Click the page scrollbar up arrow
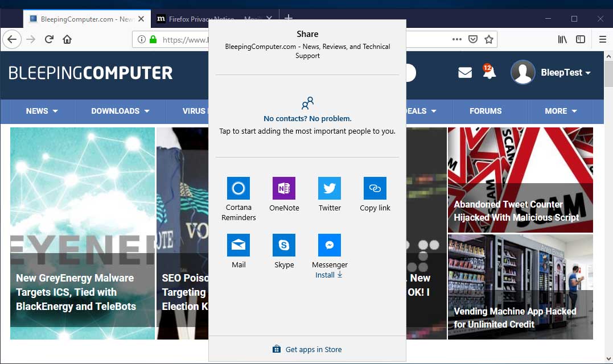Image resolution: width=613 pixels, height=364 pixels. [608, 56]
